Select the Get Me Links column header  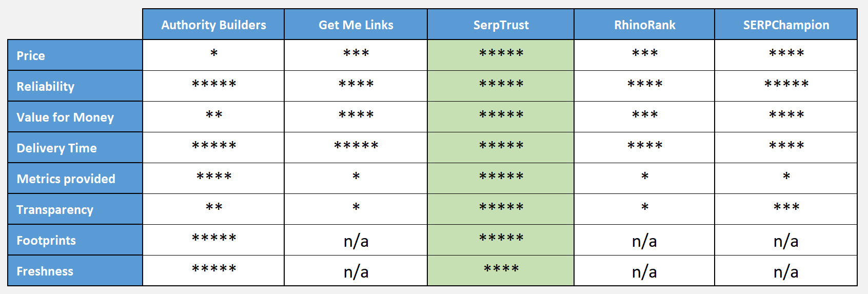(356, 25)
